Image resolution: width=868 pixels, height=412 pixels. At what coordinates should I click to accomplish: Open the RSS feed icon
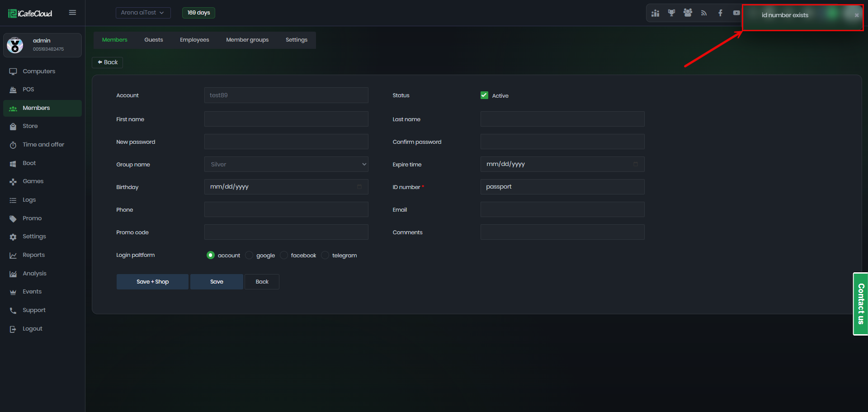(704, 13)
